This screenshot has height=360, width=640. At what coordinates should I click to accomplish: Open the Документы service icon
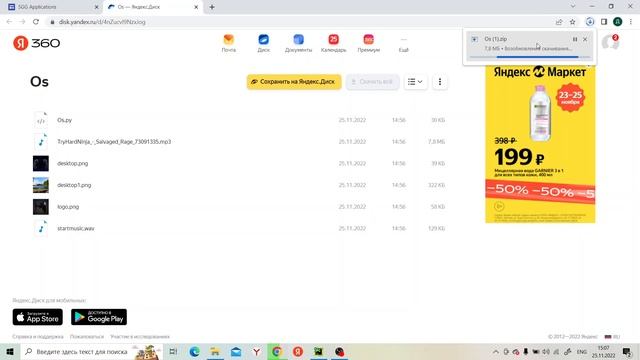tap(298, 43)
